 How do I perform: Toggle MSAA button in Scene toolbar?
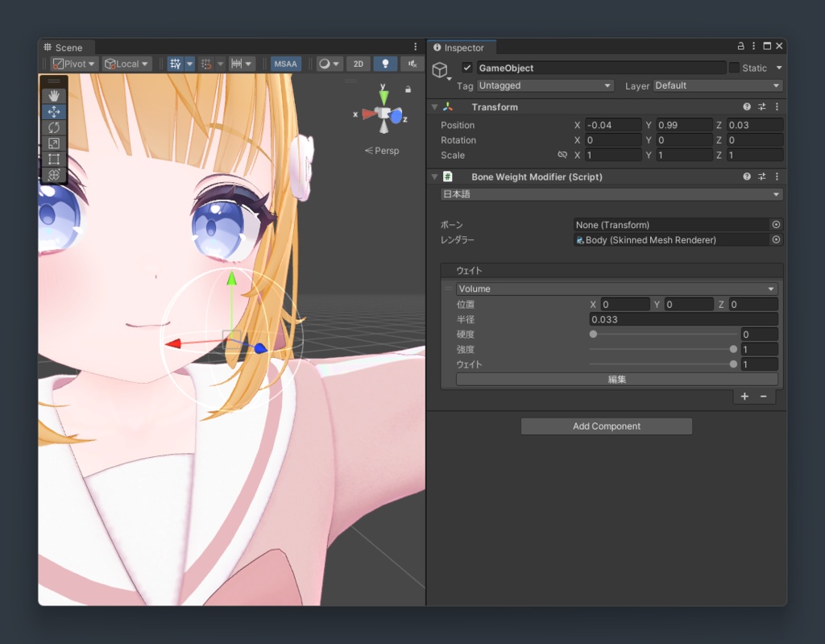286,64
